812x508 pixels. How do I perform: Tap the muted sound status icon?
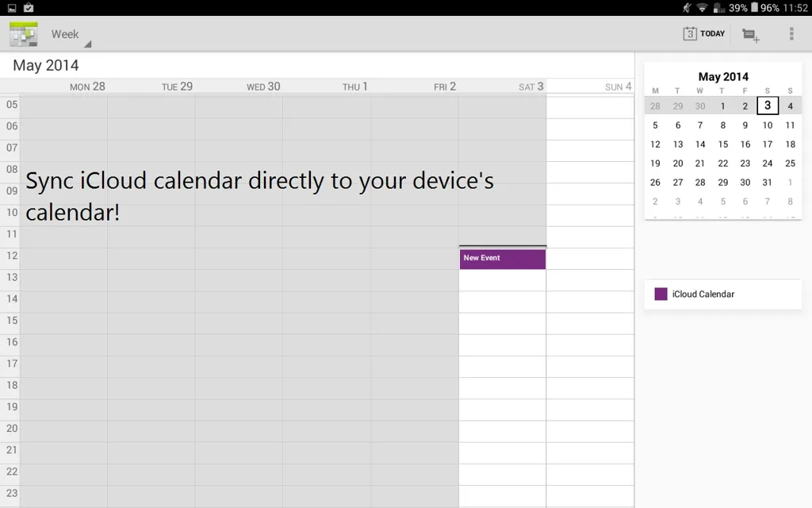(x=686, y=8)
